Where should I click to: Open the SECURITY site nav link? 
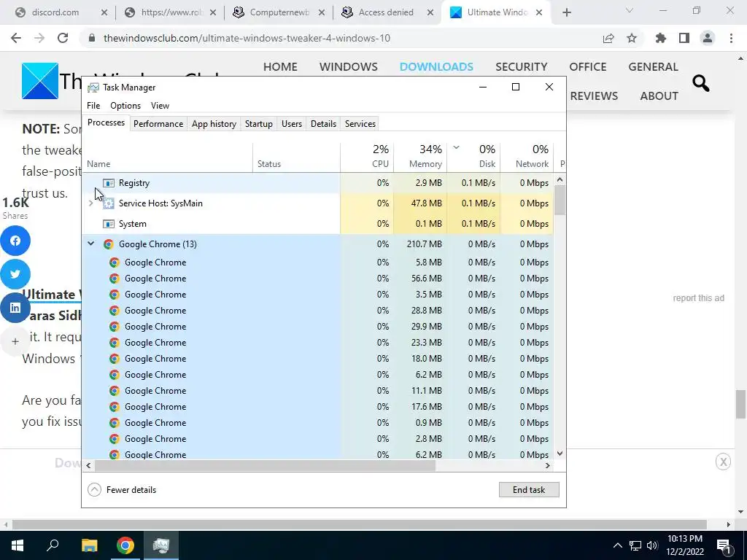coord(521,66)
